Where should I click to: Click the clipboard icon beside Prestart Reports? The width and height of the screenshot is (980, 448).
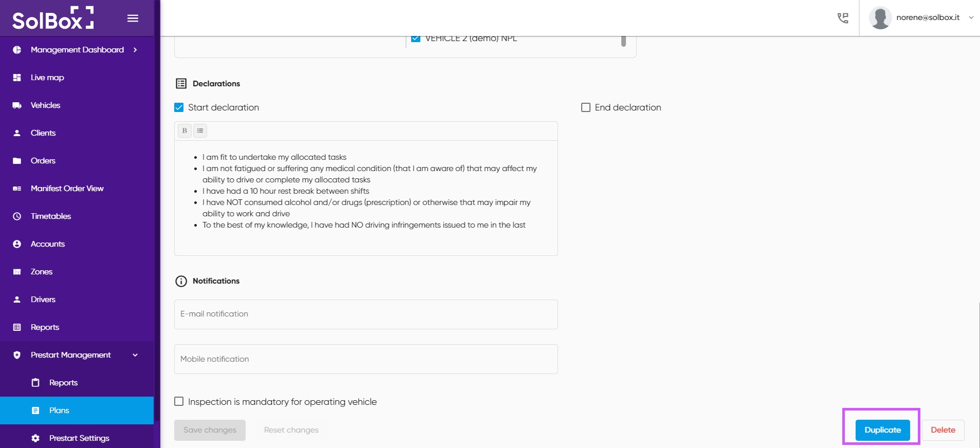(35, 383)
